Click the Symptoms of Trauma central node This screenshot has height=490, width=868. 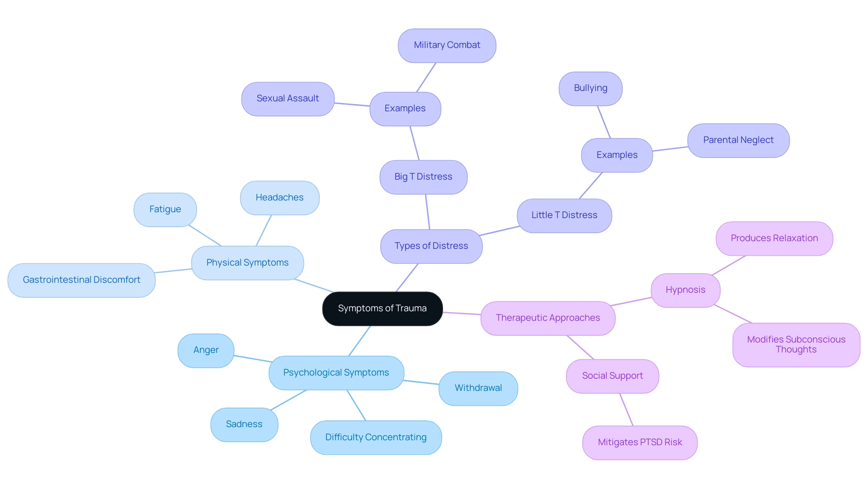[383, 307]
